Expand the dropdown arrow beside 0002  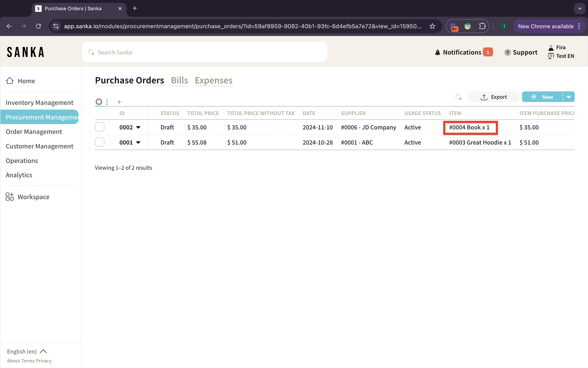(x=138, y=127)
